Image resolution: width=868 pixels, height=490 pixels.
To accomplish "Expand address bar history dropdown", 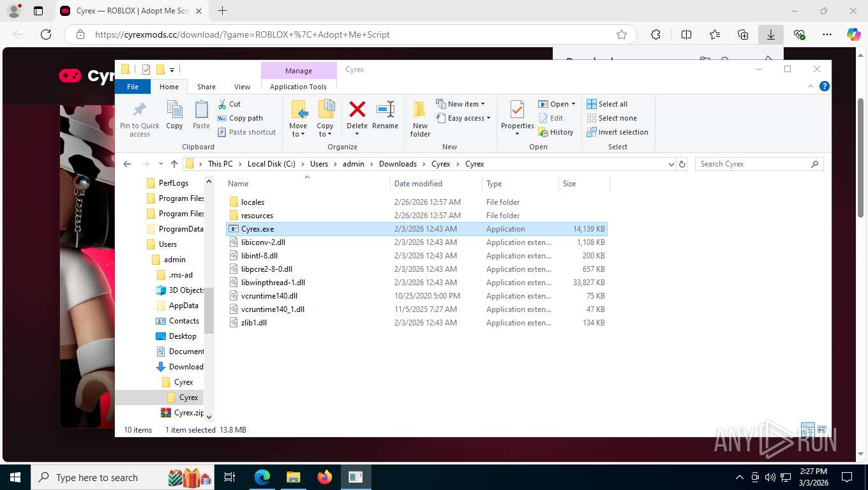I will click(671, 164).
